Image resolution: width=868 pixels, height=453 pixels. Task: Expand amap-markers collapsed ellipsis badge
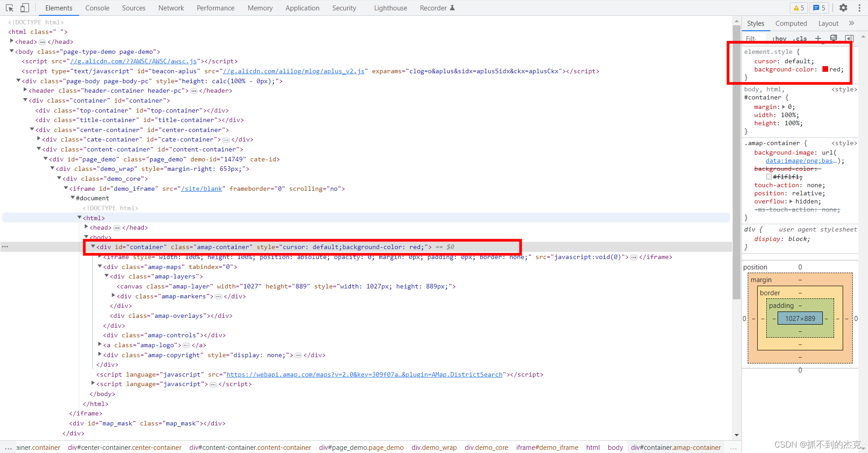coord(218,297)
